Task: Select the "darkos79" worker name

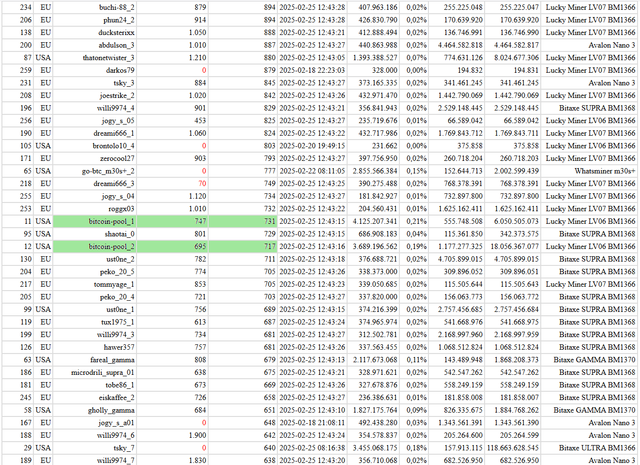Action: 120,71
